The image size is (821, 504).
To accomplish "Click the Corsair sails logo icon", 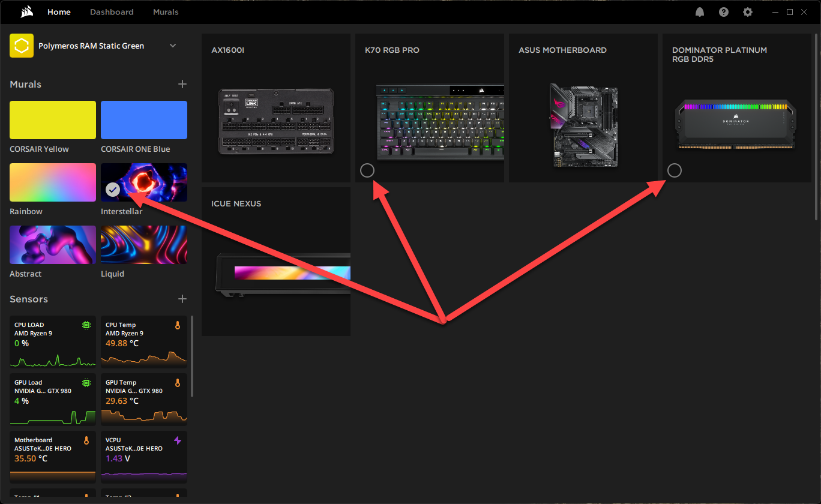I will (26, 12).
